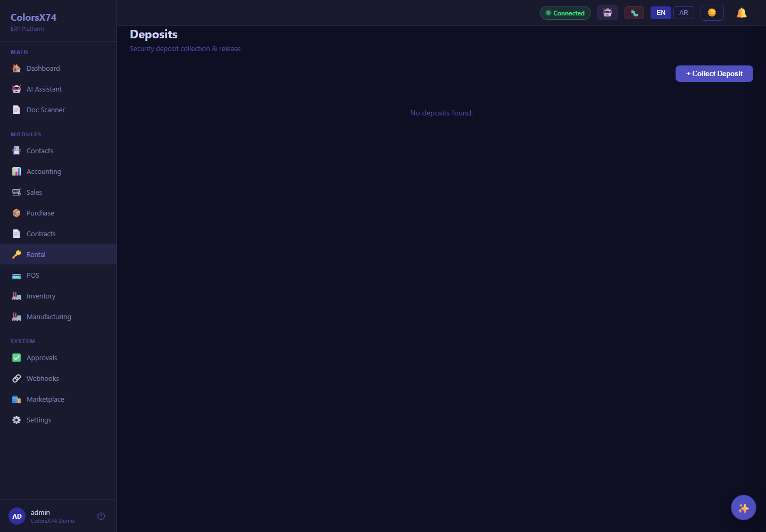Open the POS module

[x=59, y=275]
